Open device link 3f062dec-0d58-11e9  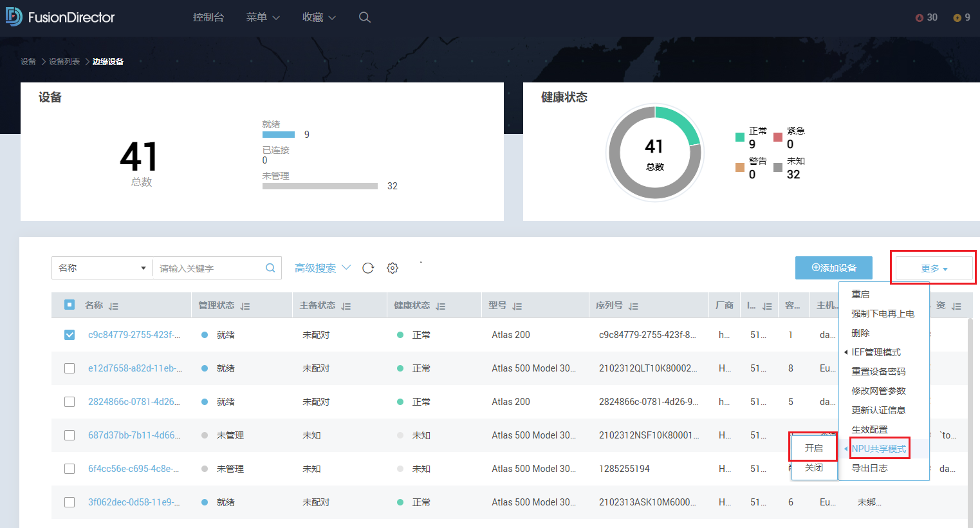click(134, 502)
